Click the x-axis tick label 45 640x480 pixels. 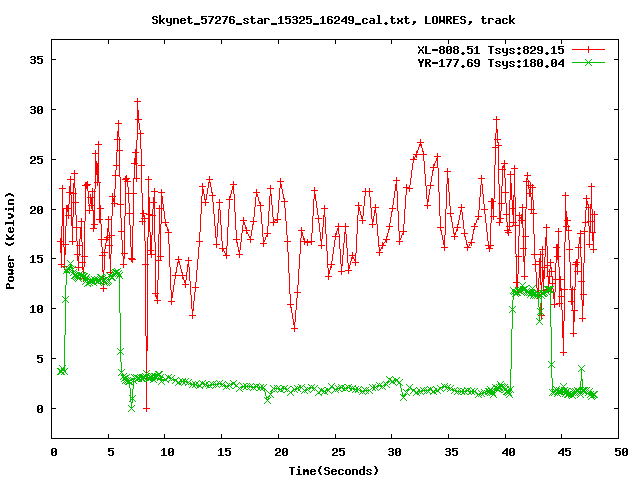[564, 452]
